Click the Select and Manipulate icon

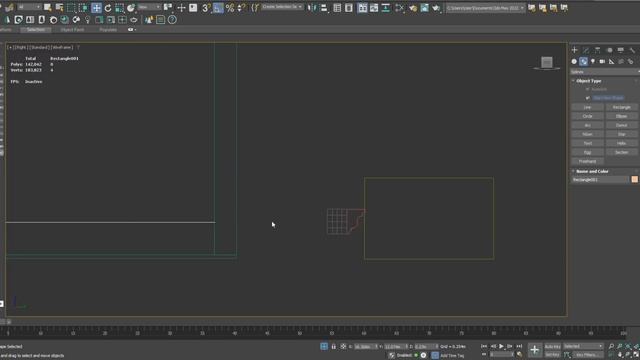pyautogui.click(x=181, y=8)
